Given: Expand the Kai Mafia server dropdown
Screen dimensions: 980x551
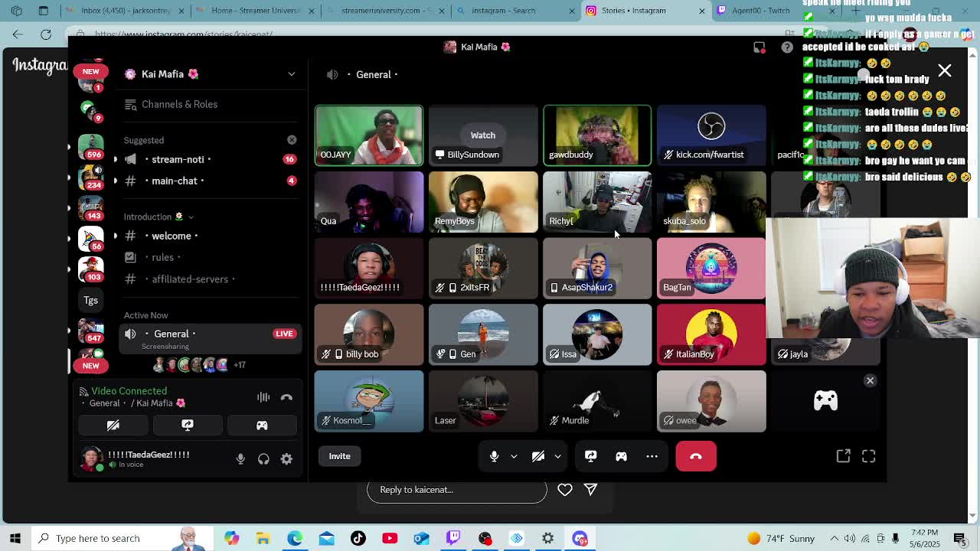Looking at the screenshot, I should (x=292, y=74).
